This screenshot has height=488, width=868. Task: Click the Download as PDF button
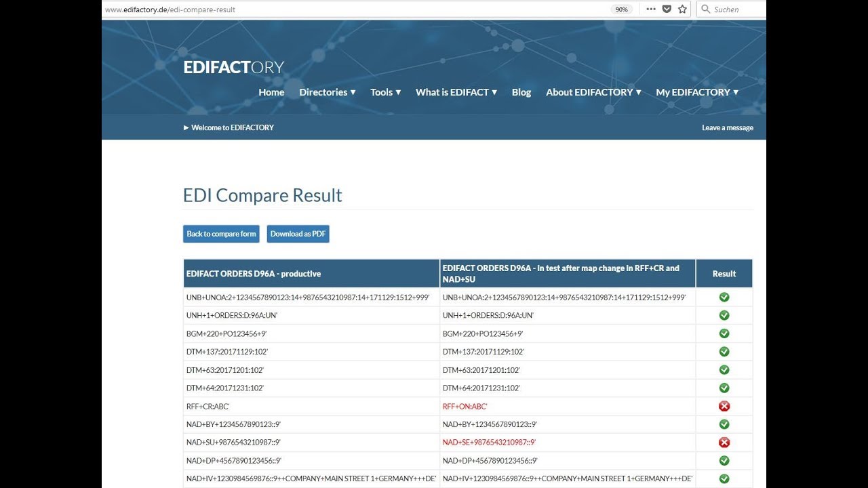click(x=298, y=234)
